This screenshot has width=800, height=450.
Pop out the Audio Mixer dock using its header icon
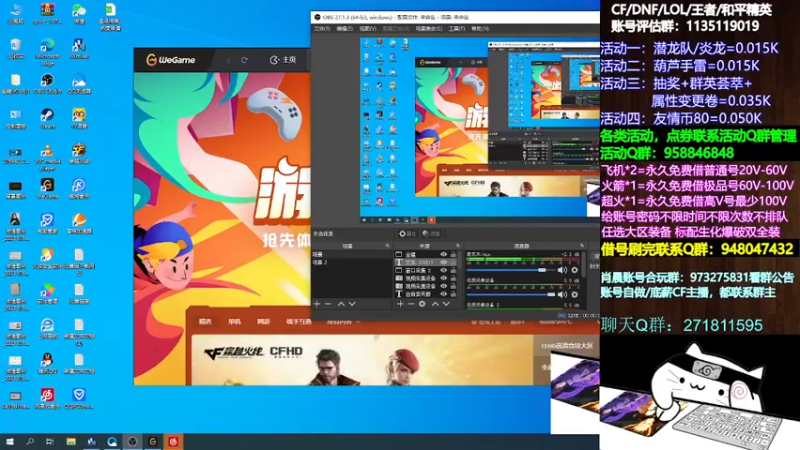click(x=582, y=246)
